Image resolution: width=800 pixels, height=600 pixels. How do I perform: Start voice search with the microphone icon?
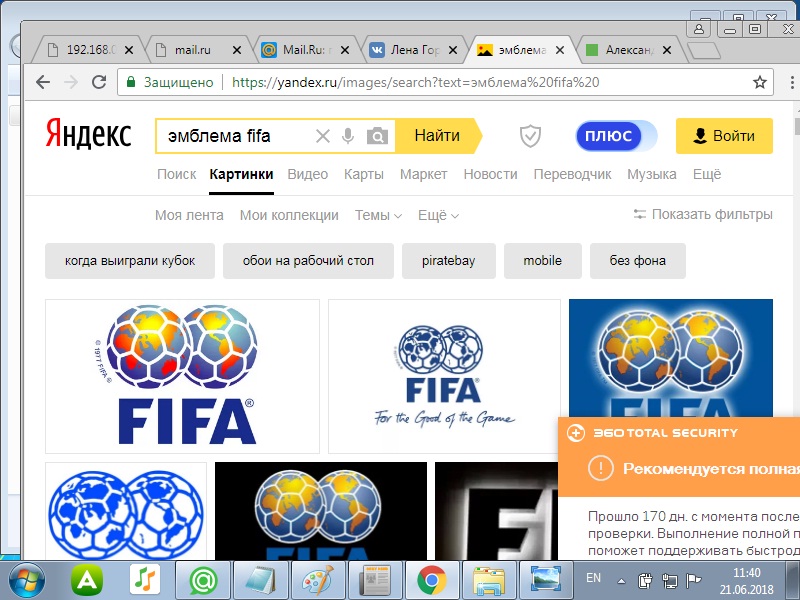tap(348, 136)
